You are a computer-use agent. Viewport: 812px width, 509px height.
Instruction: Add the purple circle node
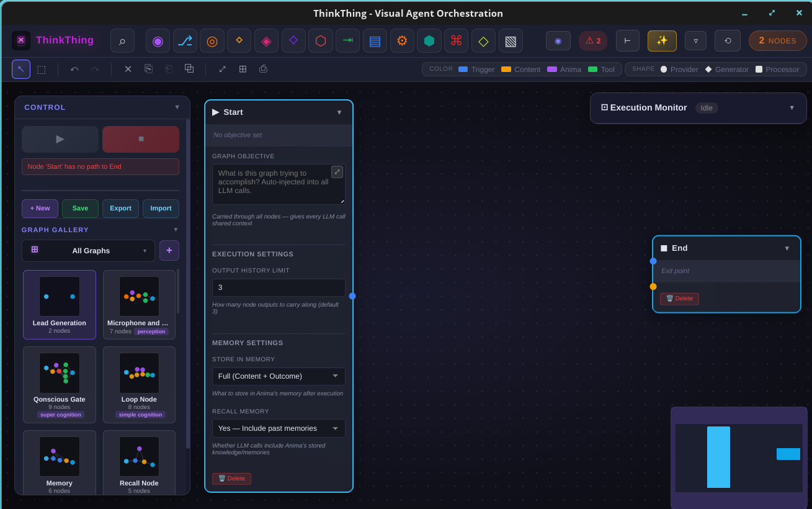[x=158, y=41]
